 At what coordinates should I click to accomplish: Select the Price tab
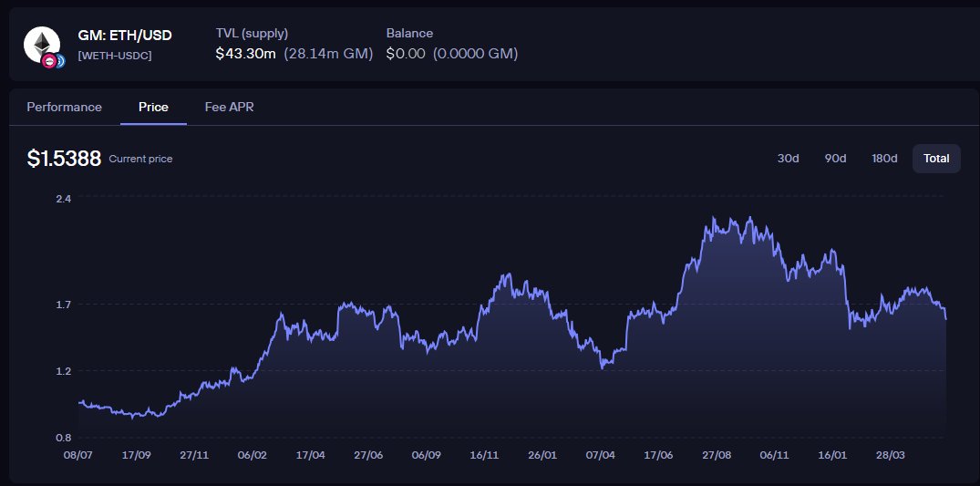pos(154,107)
